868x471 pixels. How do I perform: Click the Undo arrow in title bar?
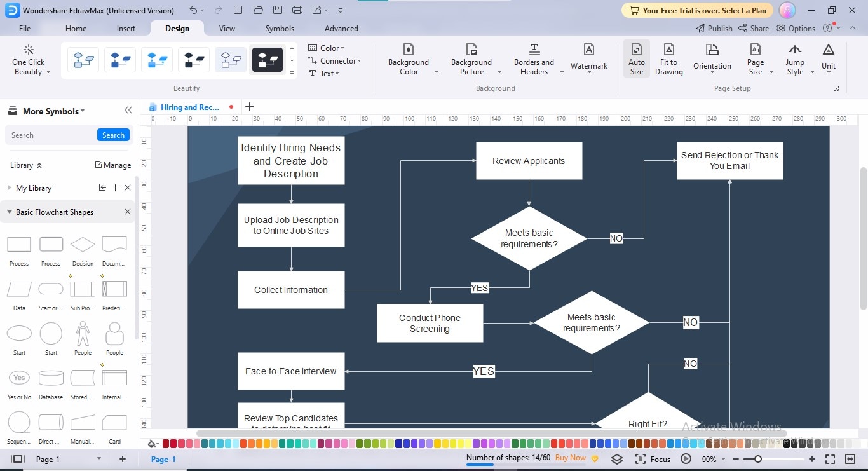click(x=193, y=10)
